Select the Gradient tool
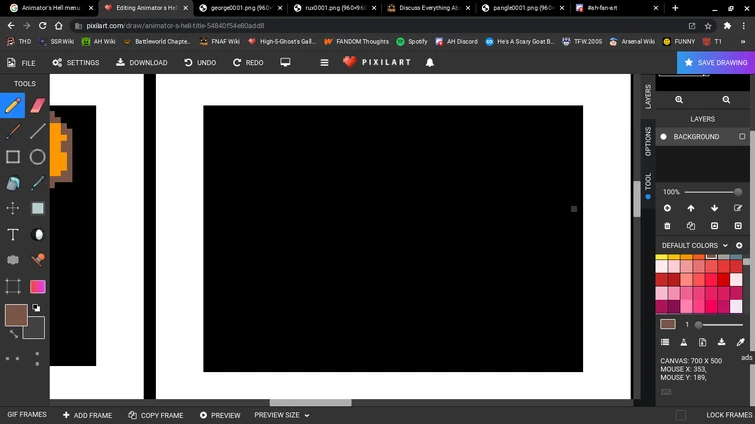This screenshot has height=424, width=755. [38, 286]
